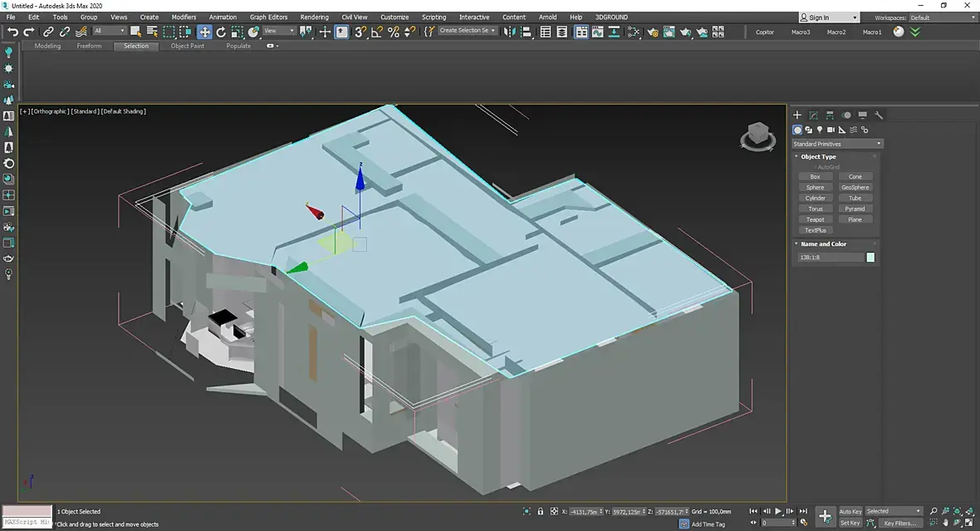Toggle Auto Key animation mode
Viewport: 980px width, 531px height.
[x=850, y=511]
